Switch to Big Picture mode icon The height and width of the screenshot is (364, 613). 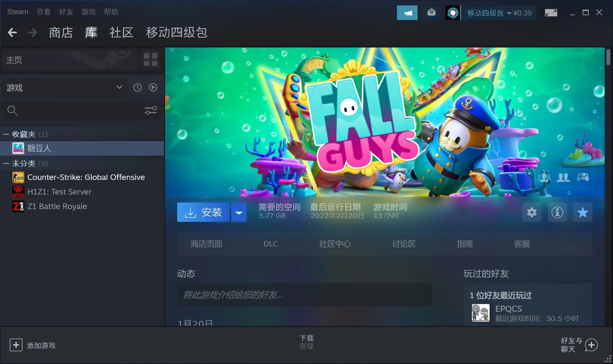tap(551, 13)
